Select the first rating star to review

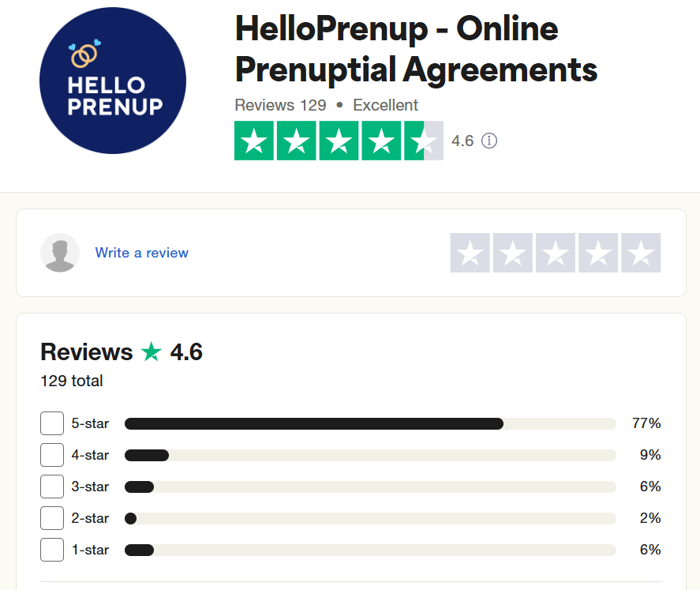470,253
